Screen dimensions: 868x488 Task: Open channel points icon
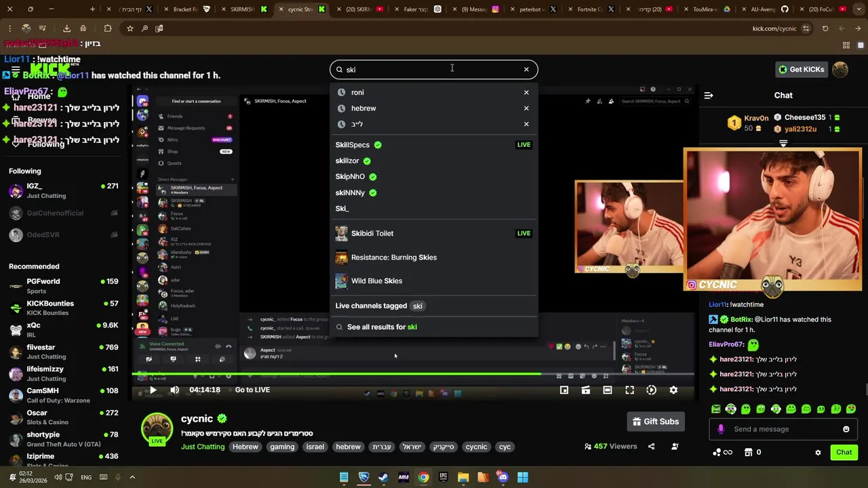723,452
